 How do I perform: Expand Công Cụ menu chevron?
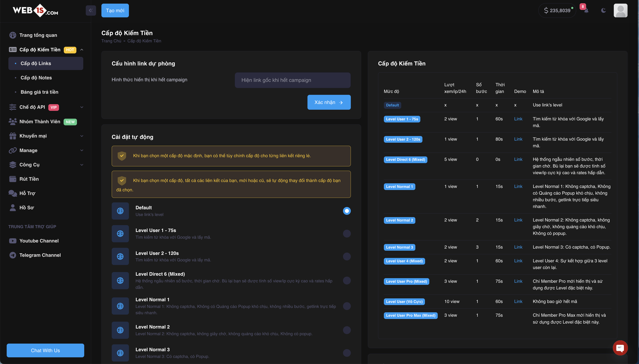[82, 165]
